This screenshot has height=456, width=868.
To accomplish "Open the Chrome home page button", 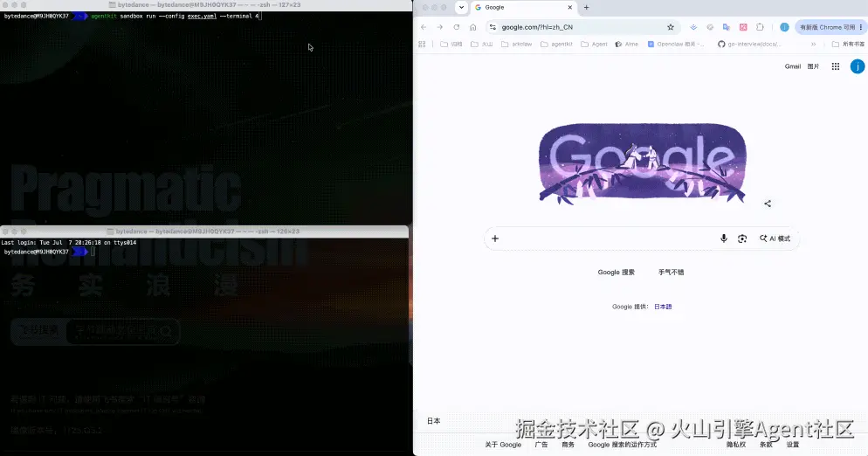I will 472,27.
